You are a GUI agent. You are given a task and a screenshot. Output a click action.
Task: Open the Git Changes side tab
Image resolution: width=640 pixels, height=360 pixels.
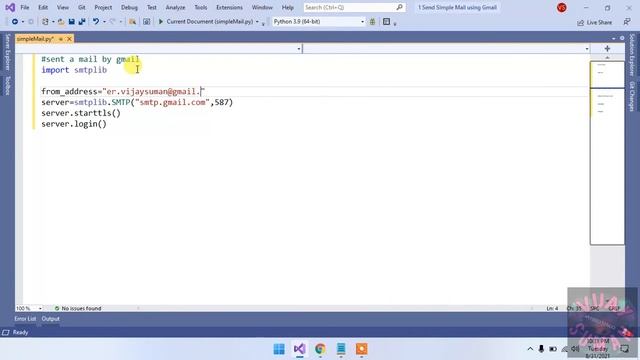click(632, 96)
